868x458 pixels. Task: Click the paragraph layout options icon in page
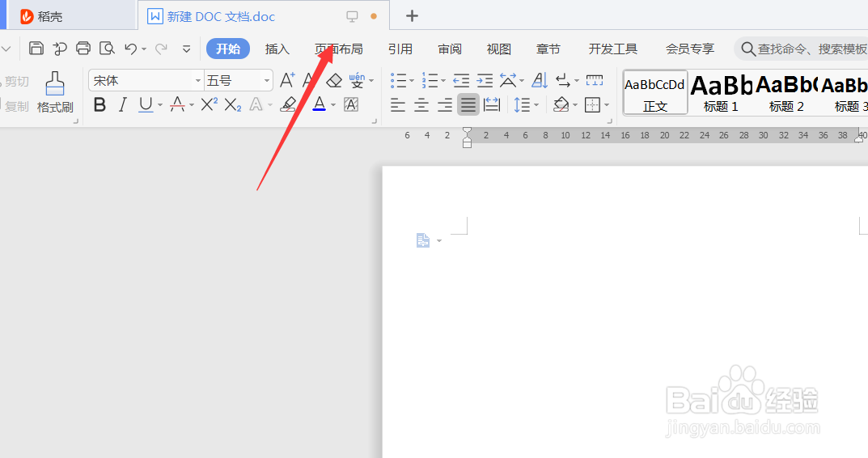tap(423, 240)
